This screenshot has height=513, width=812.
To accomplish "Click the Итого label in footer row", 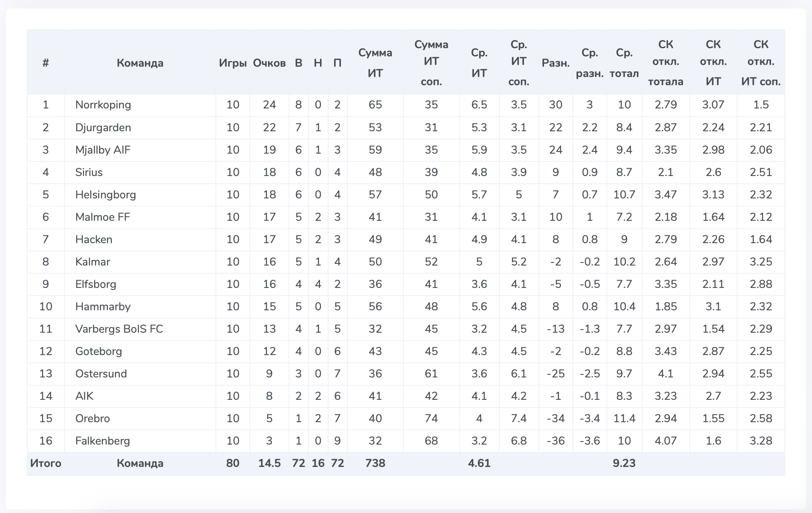I will (x=46, y=464).
